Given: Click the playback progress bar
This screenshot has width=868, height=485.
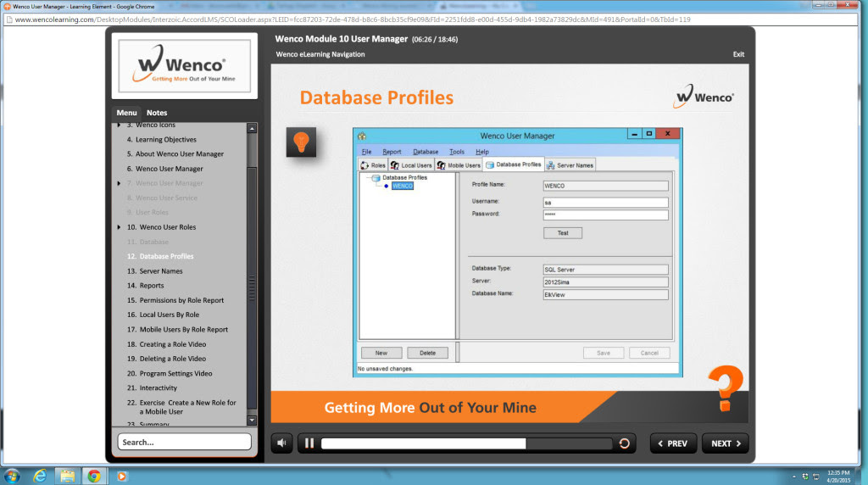Looking at the screenshot, I should pos(466,443).
